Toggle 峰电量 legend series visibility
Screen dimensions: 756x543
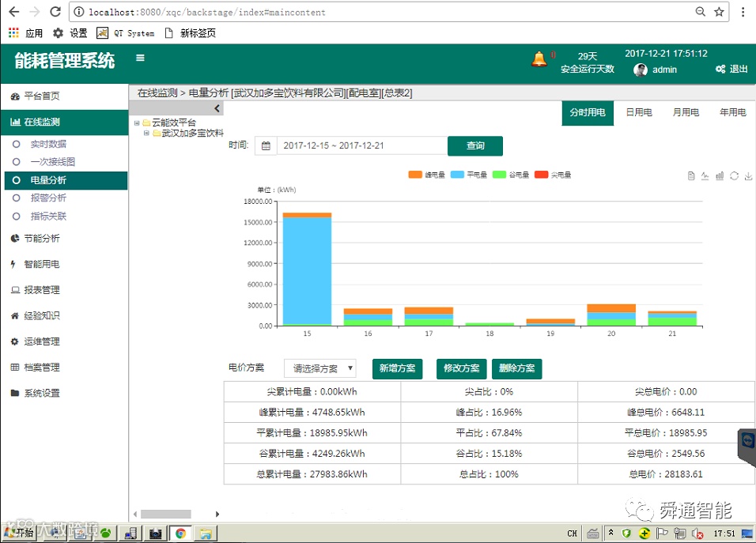click(427, 175)
